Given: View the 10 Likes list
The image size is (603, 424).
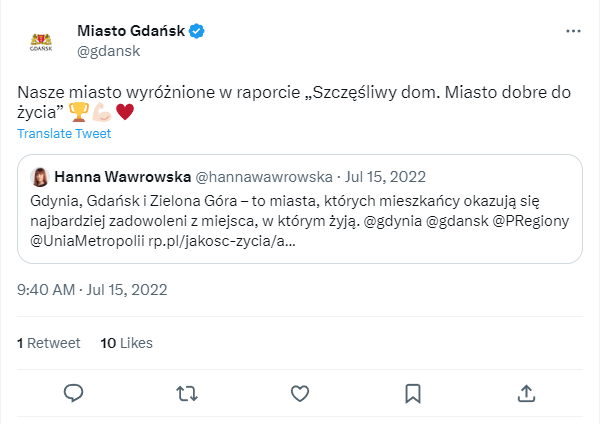Looking at the screenshot, I should (x=127, y=343).
